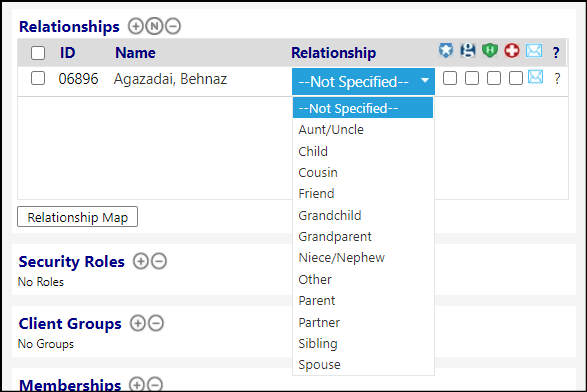Viewport: 587px width, 392px height.
Task: Click the Name column header
Action: [x=135, y=53]
